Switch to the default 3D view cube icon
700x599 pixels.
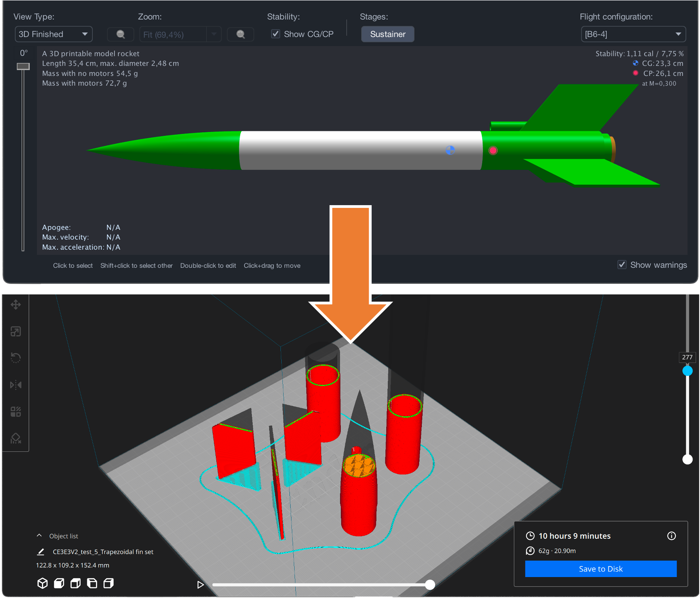click(43, 583)
